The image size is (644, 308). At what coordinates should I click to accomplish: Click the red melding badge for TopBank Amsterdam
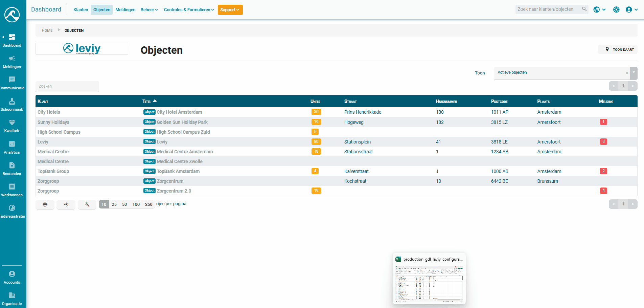(603, 171)
